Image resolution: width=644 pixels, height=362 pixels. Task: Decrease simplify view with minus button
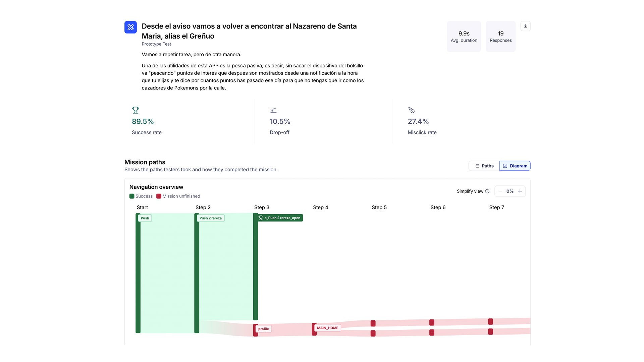pyautogui.click(x=500, y=191)
